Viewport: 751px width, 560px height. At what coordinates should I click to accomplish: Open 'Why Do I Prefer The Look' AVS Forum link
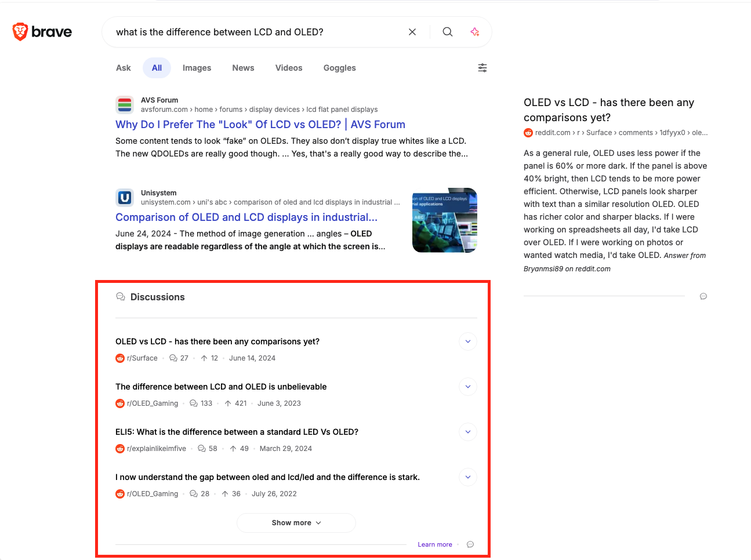pyautogui.click(x=260, y=125)
